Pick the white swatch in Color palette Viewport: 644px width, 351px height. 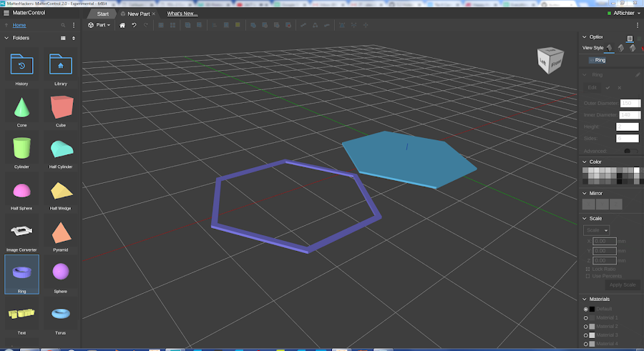coord(636,170)
